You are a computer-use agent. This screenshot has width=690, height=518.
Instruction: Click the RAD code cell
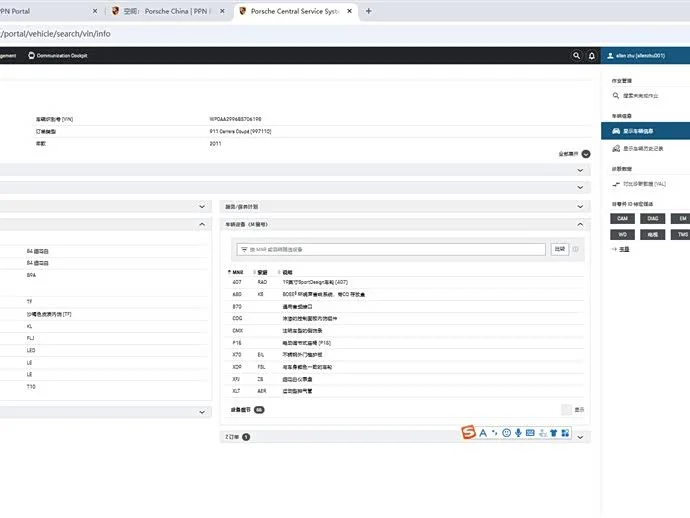(x=262, y=282)
